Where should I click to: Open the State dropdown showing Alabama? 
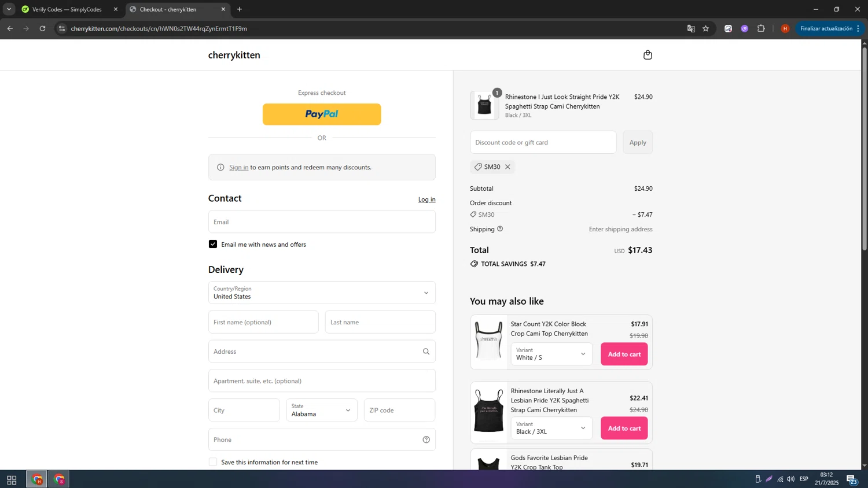click(322, 410)
